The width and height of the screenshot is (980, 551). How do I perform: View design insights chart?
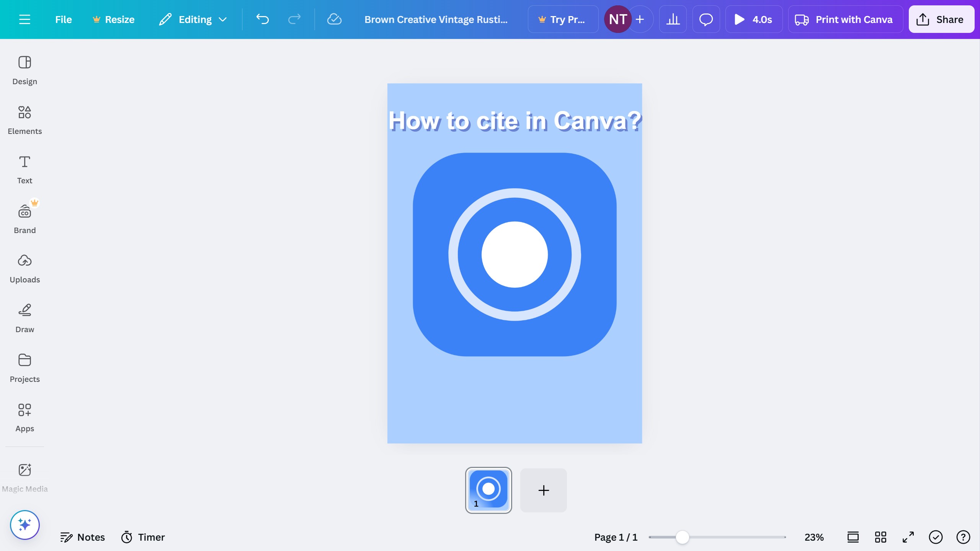point(673,19)
